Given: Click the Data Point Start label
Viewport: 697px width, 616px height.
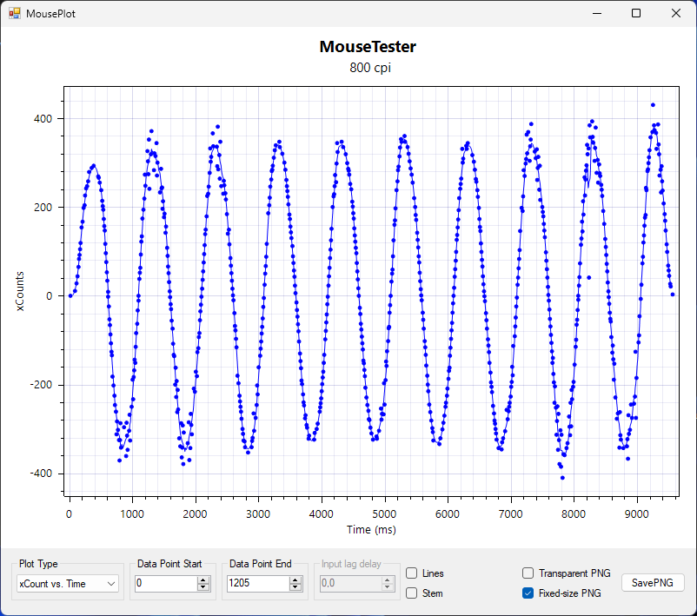Looking at the screenshot, I should point(169,564).
